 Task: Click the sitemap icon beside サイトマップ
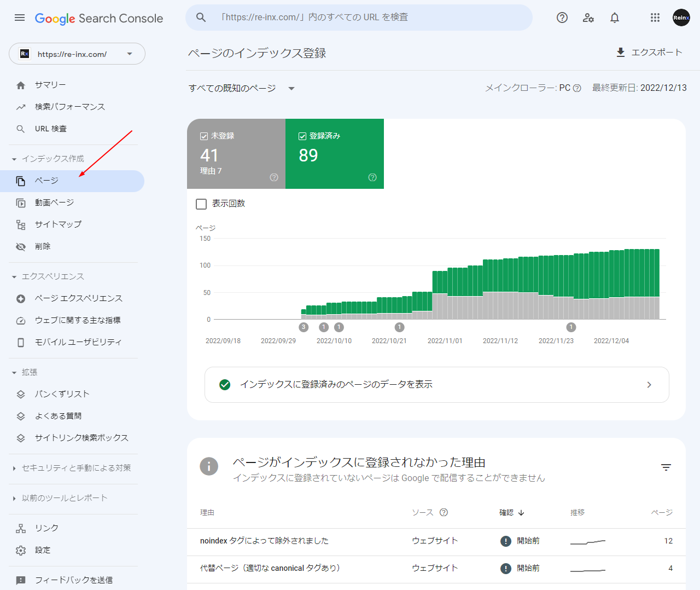tap(21, 225)
